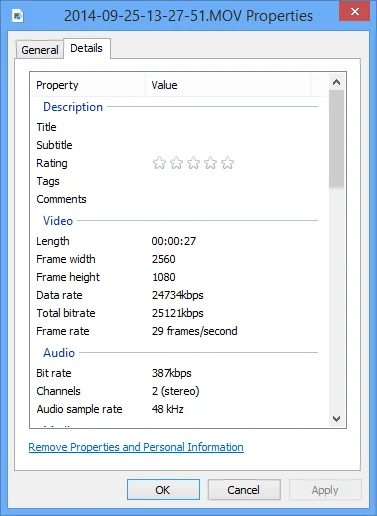
Task: Click the Data rate property label
Action: pos(59,295)
